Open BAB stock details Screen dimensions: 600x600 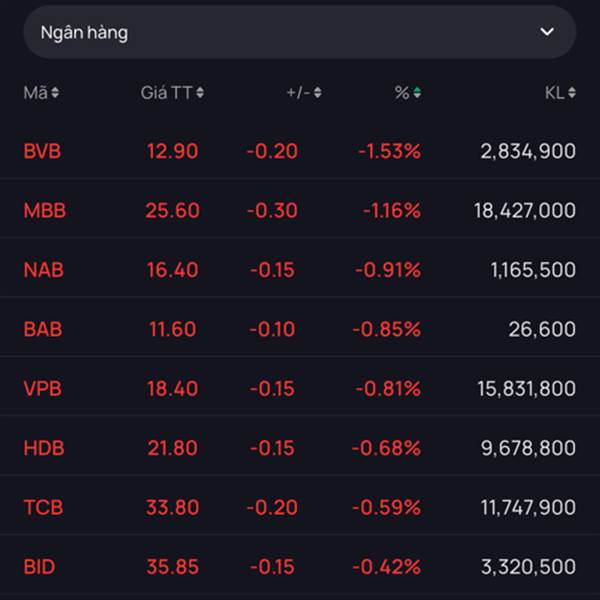300,329
